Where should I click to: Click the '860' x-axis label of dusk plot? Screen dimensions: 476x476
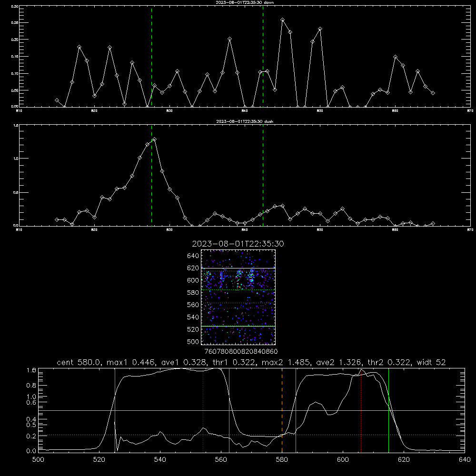coord(395,230)
